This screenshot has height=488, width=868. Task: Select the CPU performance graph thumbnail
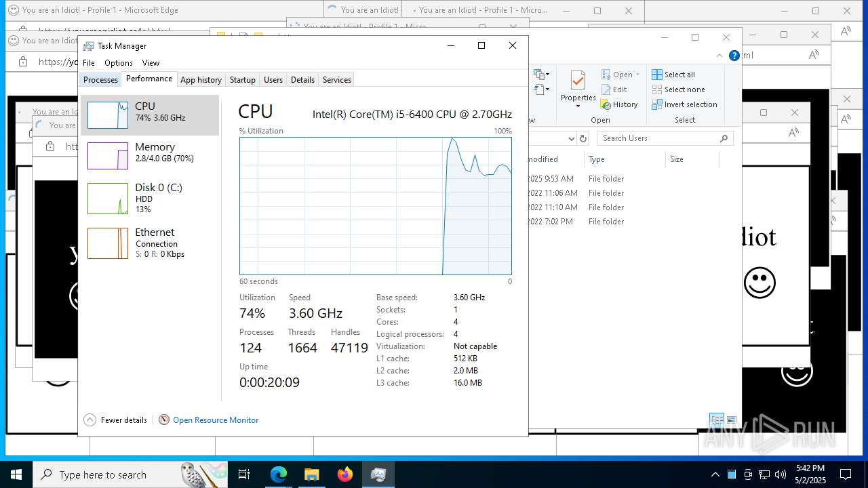108,115
